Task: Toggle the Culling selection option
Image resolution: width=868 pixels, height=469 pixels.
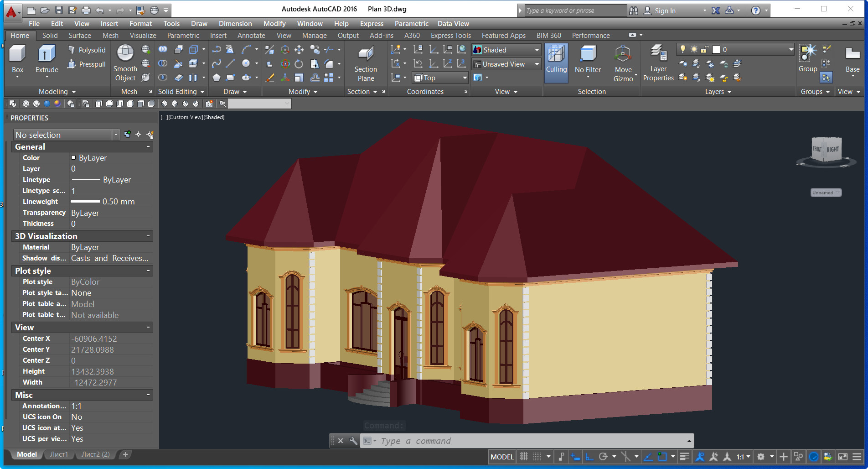Action: pos(556,59)
